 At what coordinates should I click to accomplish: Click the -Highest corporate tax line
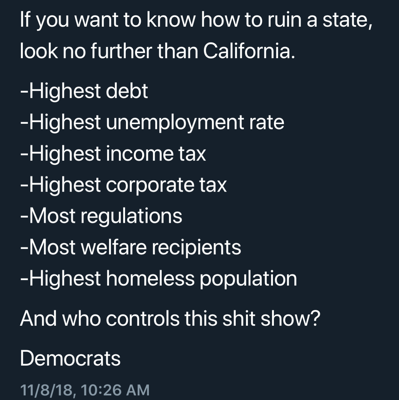pyautogui.click(x=123, y=185)
